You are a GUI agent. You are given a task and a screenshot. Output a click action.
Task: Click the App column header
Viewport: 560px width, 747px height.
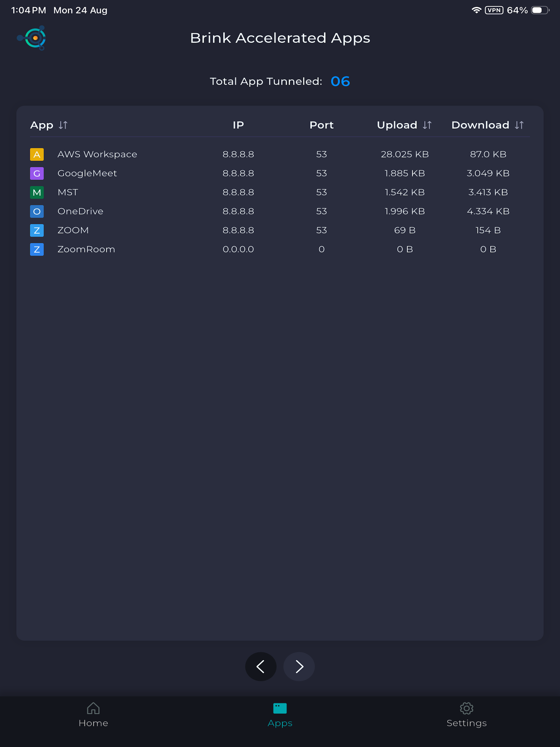(42, 125)
